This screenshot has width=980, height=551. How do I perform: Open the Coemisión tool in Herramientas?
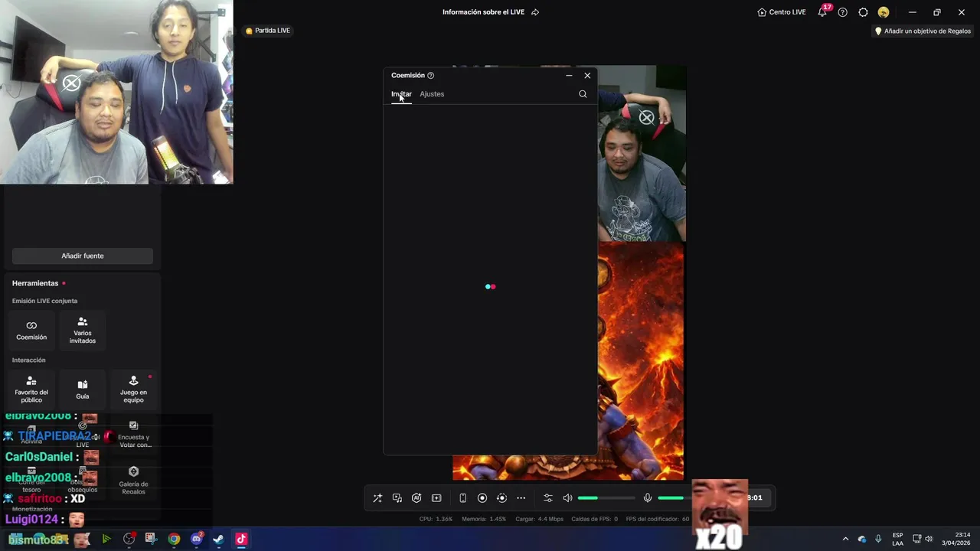tap(31, 330)
